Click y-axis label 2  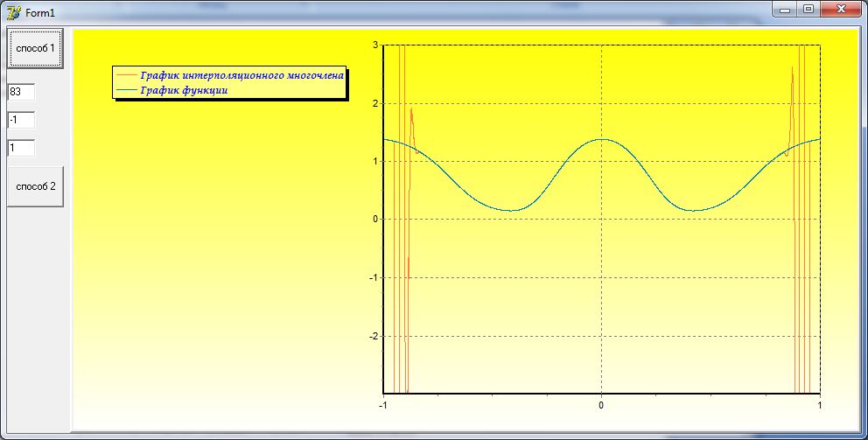[x=375, y=103]
